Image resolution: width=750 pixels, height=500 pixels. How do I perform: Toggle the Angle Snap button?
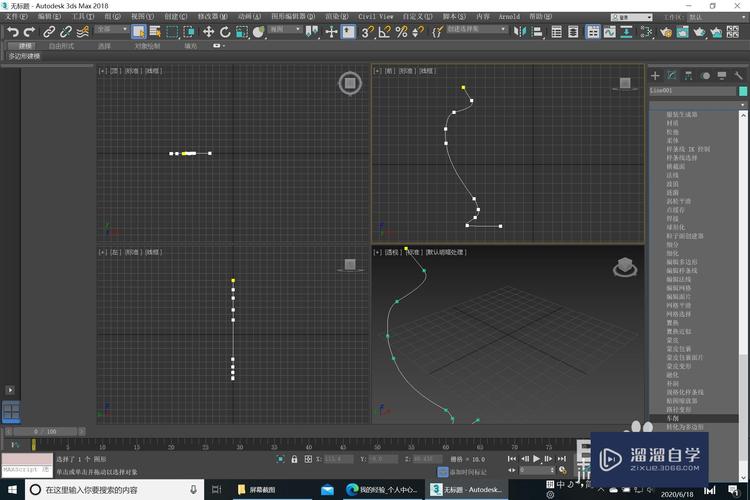tap(384, 32)
